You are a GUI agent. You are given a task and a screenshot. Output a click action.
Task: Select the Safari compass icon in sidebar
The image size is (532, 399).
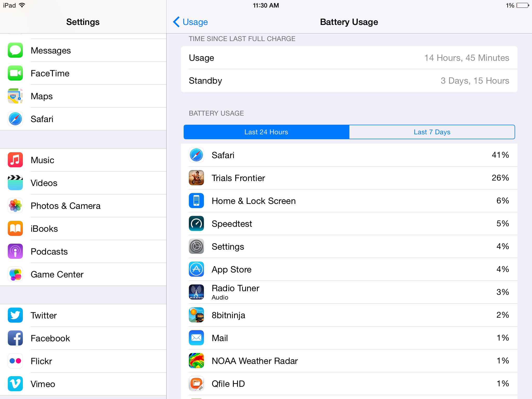[x=15, y=119]
